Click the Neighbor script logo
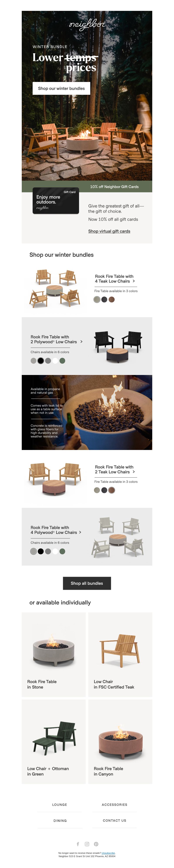Viewport: 174px width, 868px height. pos(87,25)
